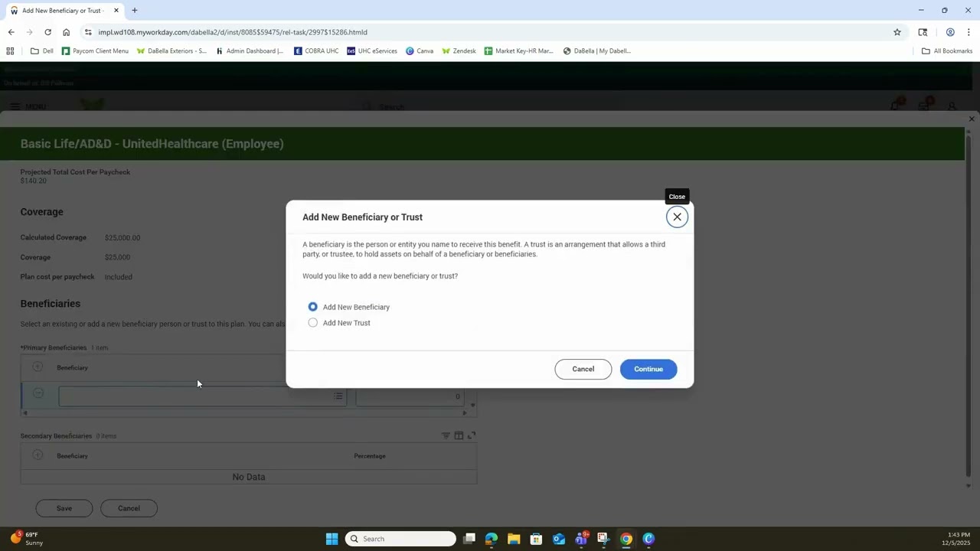Open the Market Key-HR bookmark
The image size is (980, 551).
[x=518, y=51]
